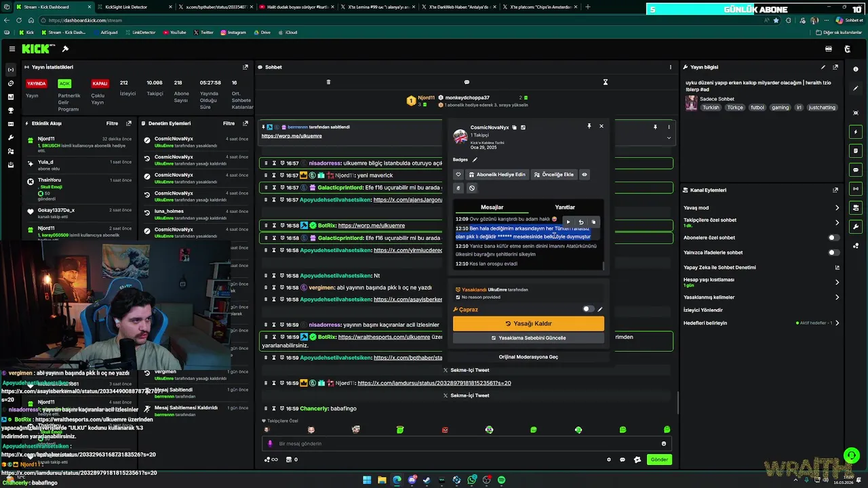This screenshot has height=488, width=868.
Task: Open the Stream section in left sidebar
Action: tap(10, 70)
